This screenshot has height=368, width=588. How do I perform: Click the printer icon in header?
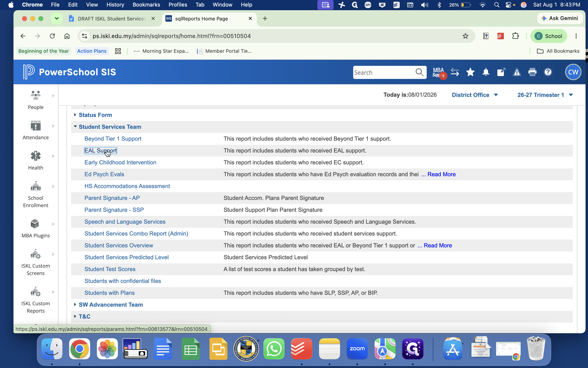coord(532,72)
